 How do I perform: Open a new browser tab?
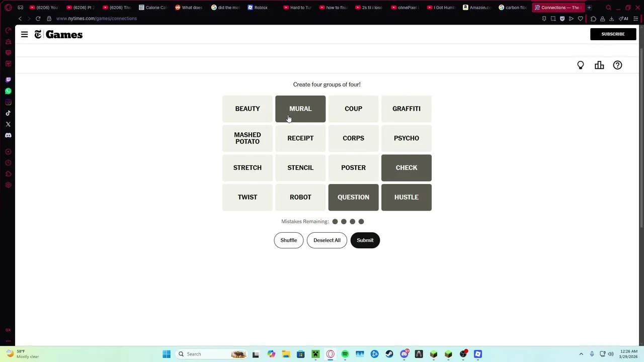point(589,8)
